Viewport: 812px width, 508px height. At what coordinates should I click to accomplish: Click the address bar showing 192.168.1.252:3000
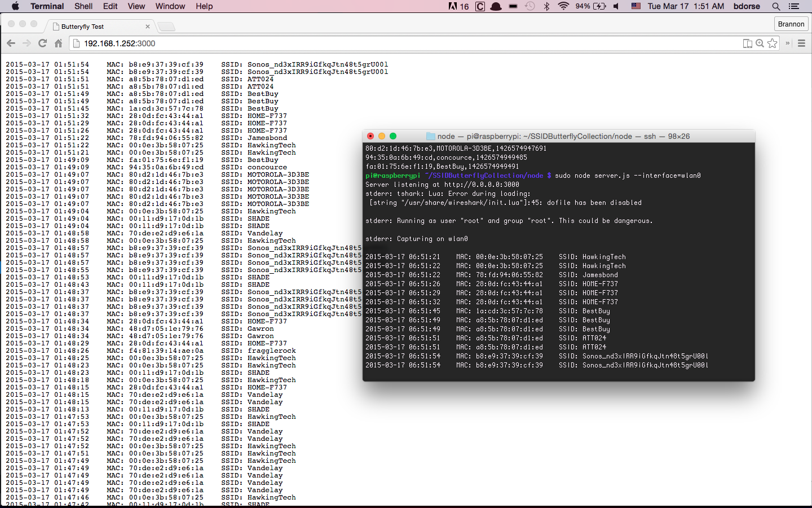click(x=395, y=43)
